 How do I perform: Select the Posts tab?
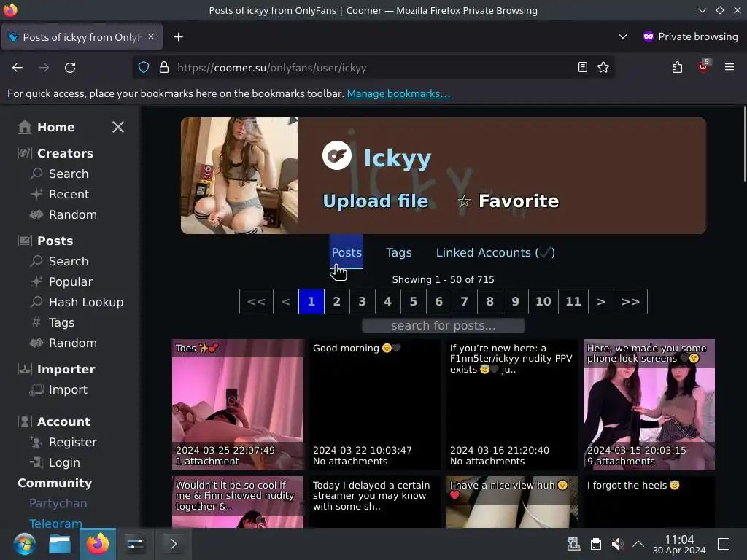(x=347, y=252)
